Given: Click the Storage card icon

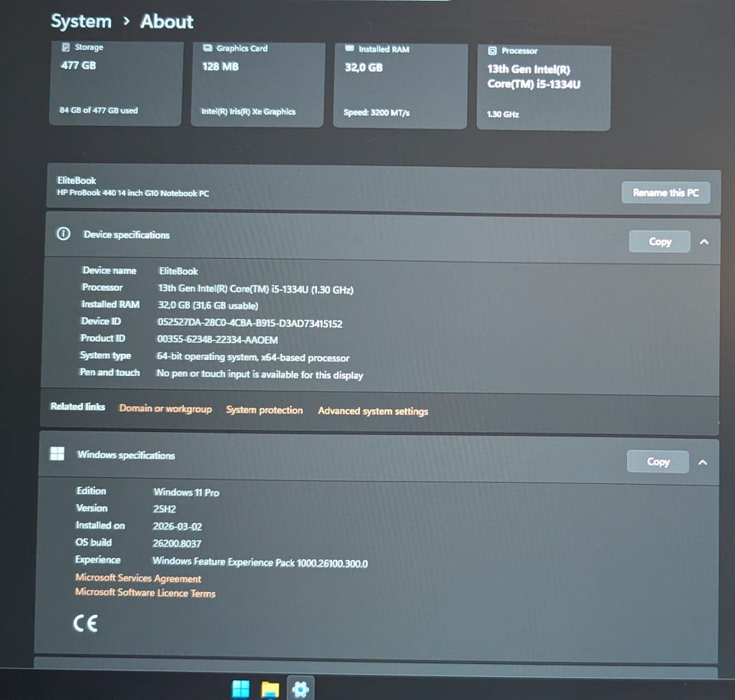Looking at the screenshot, I should coord(66,47).
